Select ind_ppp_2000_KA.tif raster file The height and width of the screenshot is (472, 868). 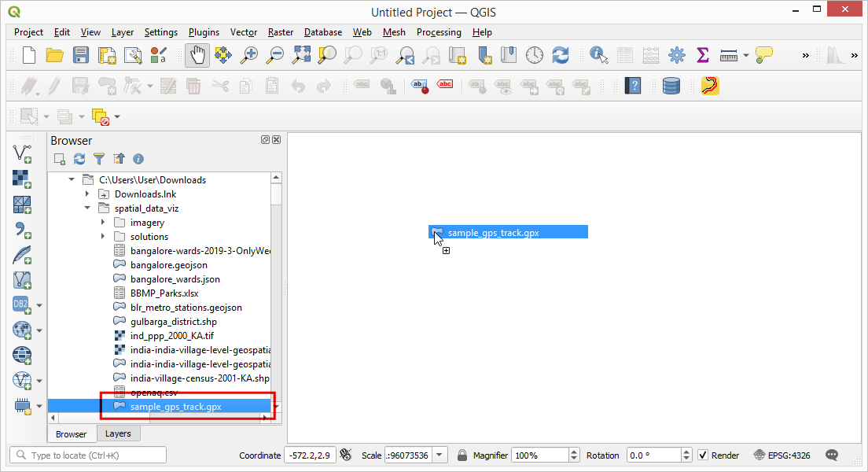click(171, 336)
